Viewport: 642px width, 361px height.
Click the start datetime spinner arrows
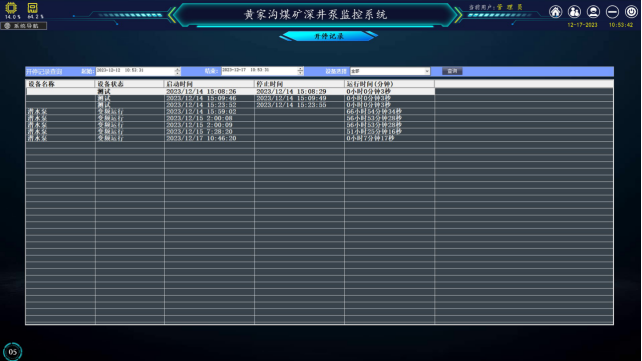click(177, 71)
